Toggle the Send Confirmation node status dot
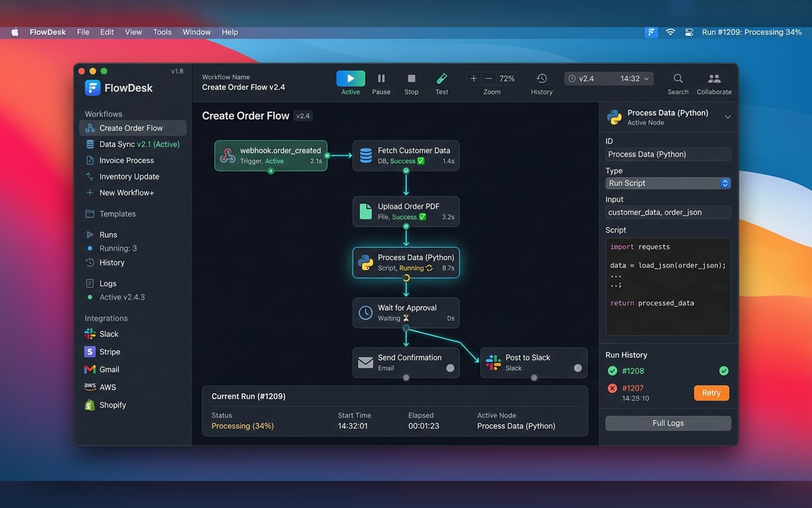The width and height of the screenshot is (812, 508). point(450,368)
